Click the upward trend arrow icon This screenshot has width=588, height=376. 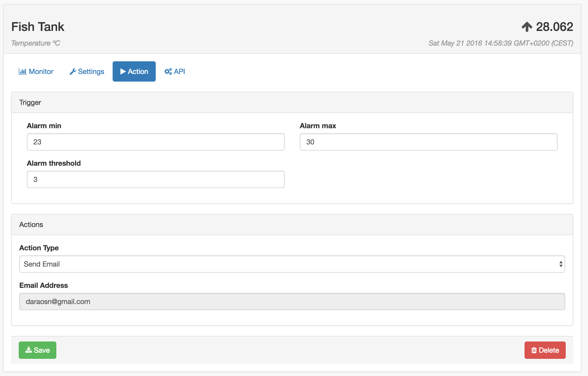tap(527, 27)
